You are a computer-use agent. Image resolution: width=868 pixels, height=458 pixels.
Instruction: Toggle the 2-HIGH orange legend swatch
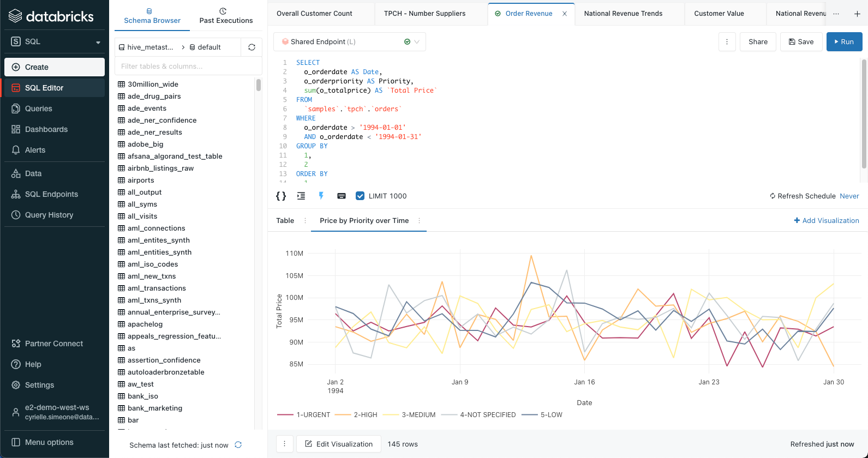click(x=343, y=415)
